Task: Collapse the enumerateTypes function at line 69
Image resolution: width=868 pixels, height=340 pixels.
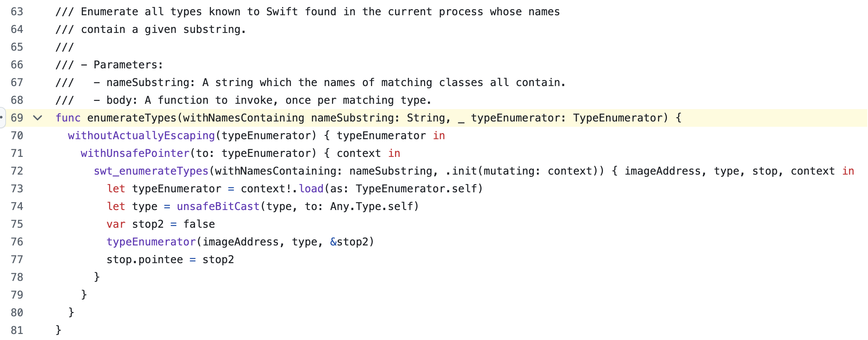Action: 38,118
